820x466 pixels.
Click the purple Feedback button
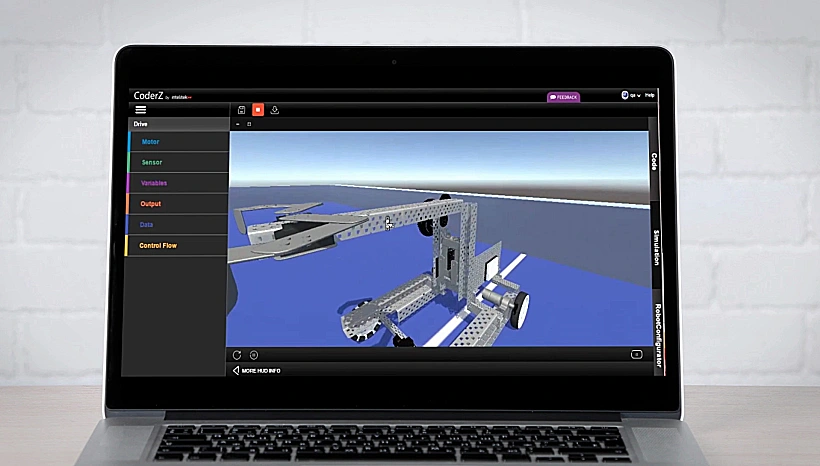tap(563, 97)
